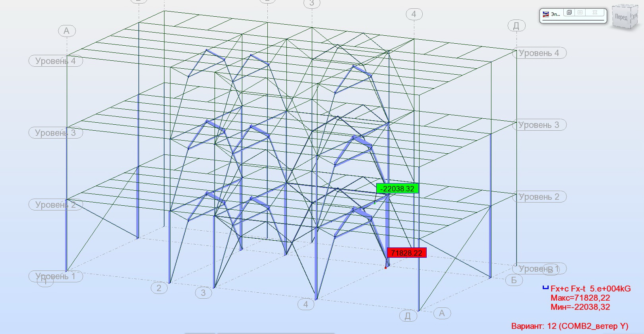Screen dimensions: 644x334
Task: Click the 'Уровень 1' label on the left side
Action: click(56, 276)
